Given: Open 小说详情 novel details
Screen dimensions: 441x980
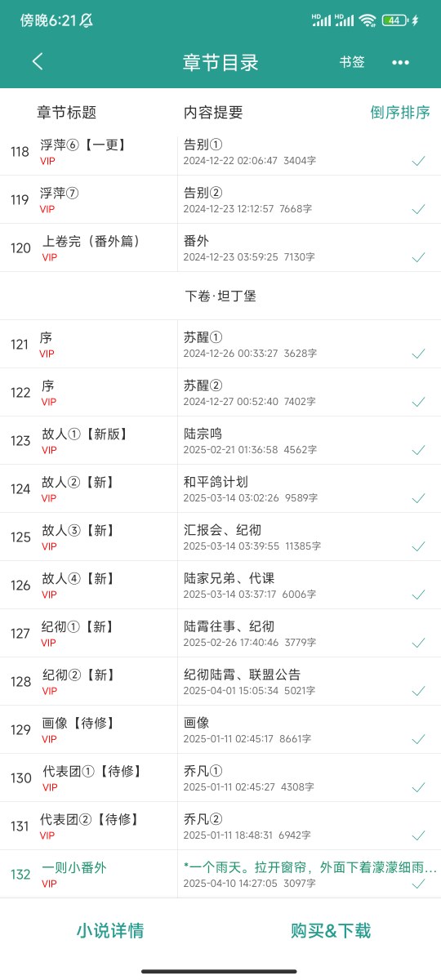Looking at the screenshot, I should point(110,930).
